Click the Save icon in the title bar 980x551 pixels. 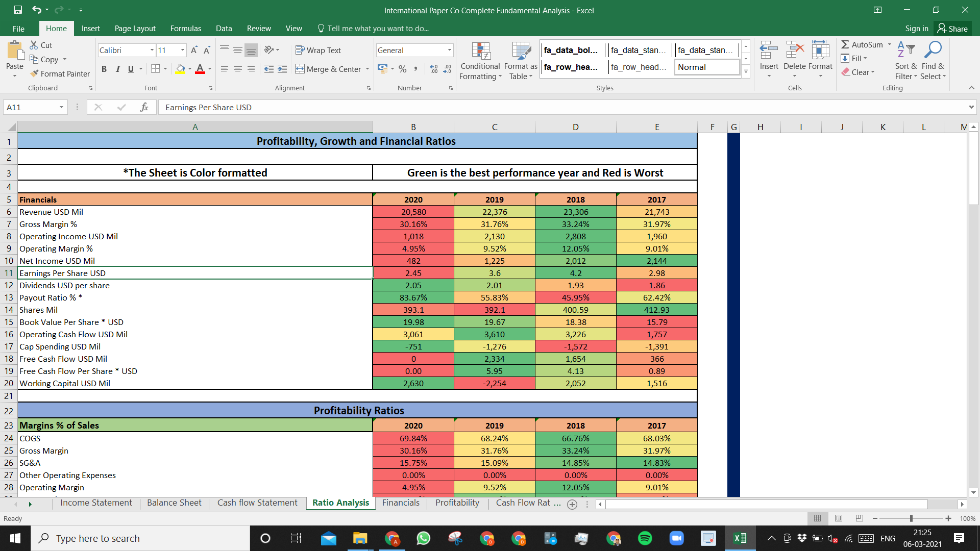click(18, 10)
